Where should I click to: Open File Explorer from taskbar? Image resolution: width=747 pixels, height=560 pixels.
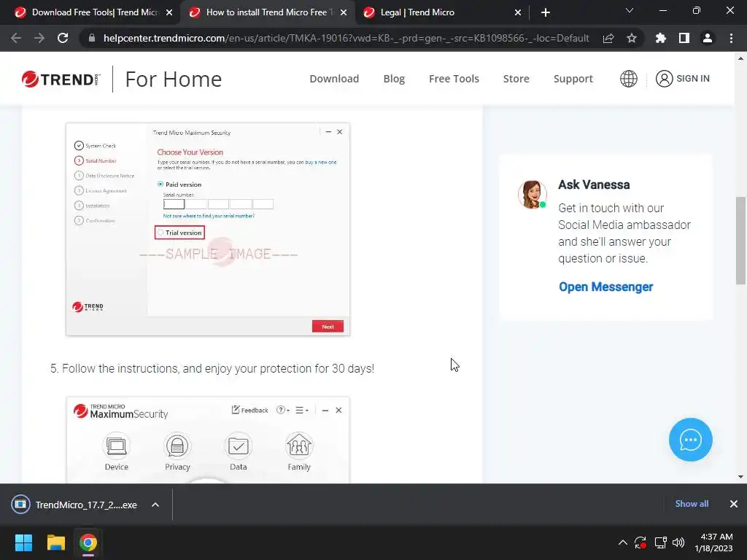55,542
